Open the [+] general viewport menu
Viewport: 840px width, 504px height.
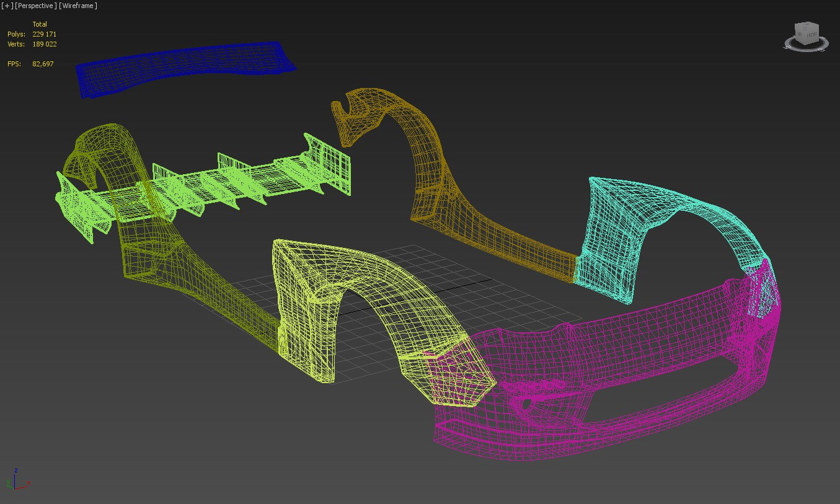pos(7,6)
